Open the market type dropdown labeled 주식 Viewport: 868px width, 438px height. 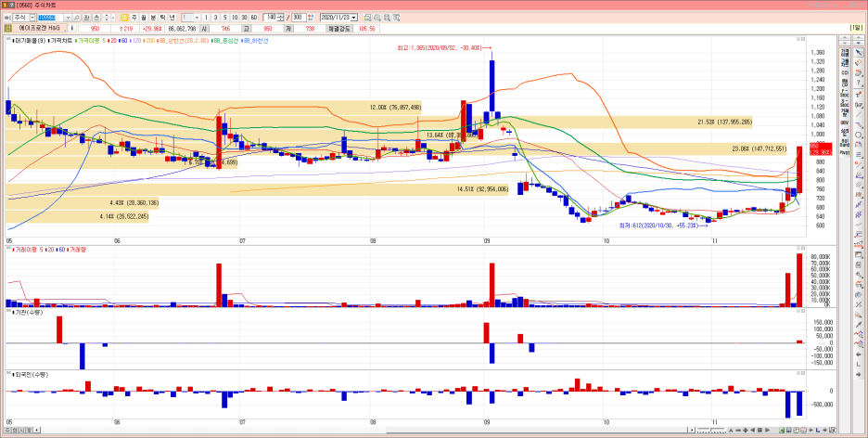[32, 17]
